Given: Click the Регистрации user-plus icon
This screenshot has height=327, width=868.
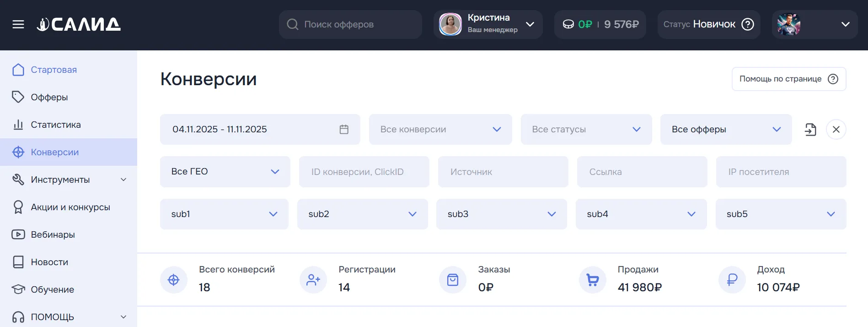Looking at the screenshot, I should point(313,280).
